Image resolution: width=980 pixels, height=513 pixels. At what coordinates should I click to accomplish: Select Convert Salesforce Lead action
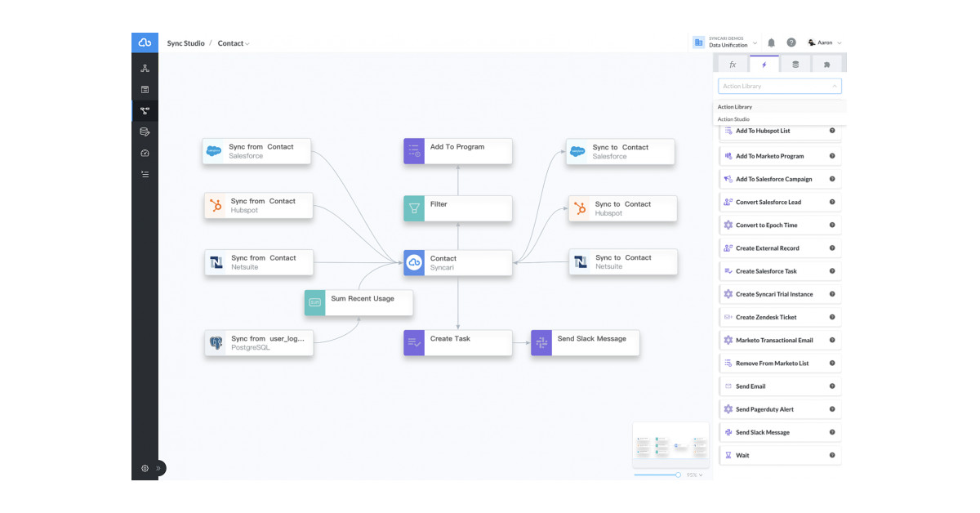coord(780,202)
